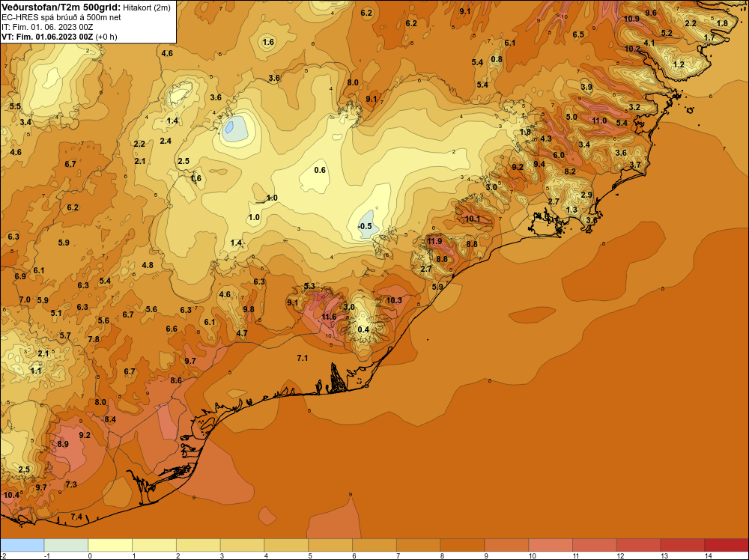Click the 11.0 temperature value
Screen dimensions: 749x560
[x=599, y=121]
